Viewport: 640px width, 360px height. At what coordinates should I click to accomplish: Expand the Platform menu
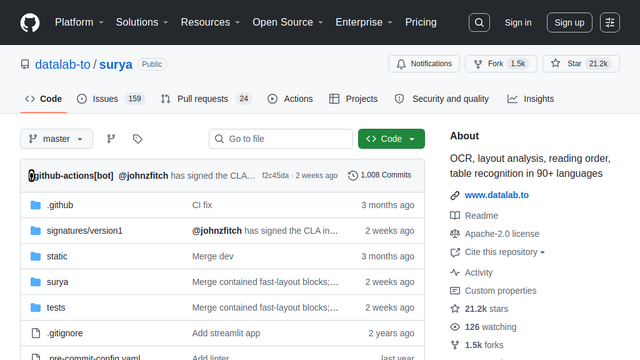click(79, 22)
